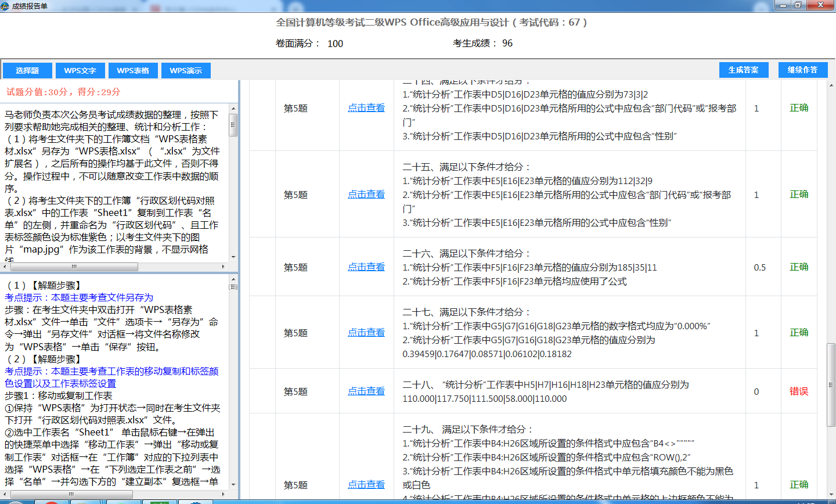The width and height of the screenshot is (836, 504).
Task: Open 点击查看 link for item 二十六
Action: pyautogui.click(x=366, y=267)
